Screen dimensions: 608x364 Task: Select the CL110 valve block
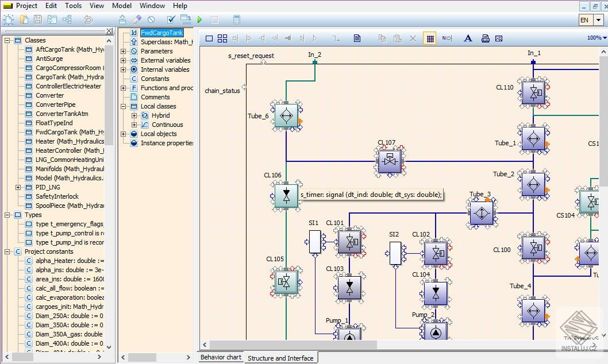click(x=533, y=92)
